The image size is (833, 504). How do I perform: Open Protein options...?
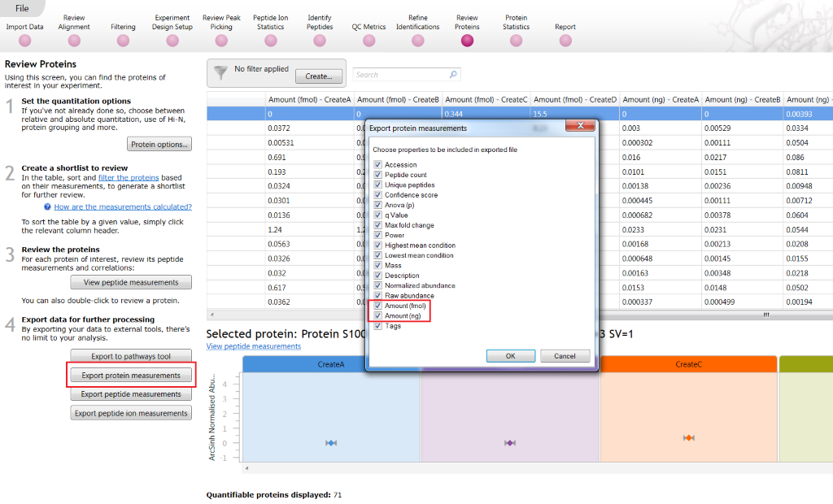point(159,145)
